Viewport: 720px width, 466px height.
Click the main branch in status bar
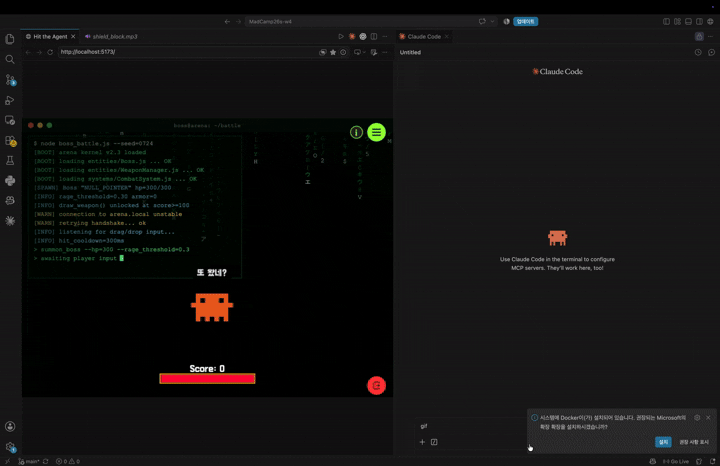[28, 461]
